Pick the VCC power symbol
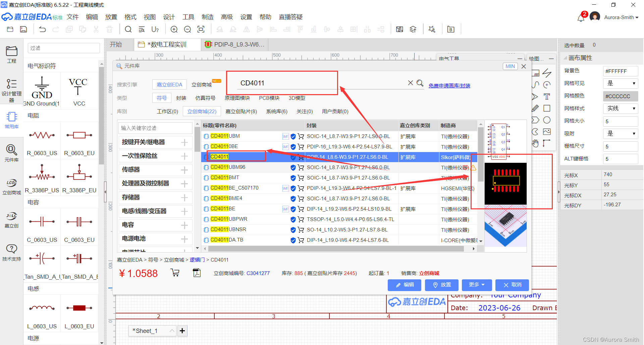 [x=79, y=91]
